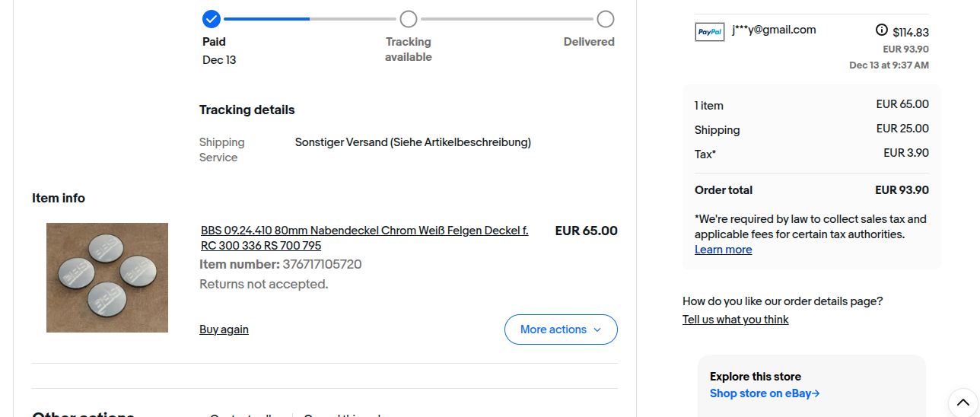This screenshot has width=980, height=417.
Task: Click the PayPal logo icon
Action: (709, 32)
